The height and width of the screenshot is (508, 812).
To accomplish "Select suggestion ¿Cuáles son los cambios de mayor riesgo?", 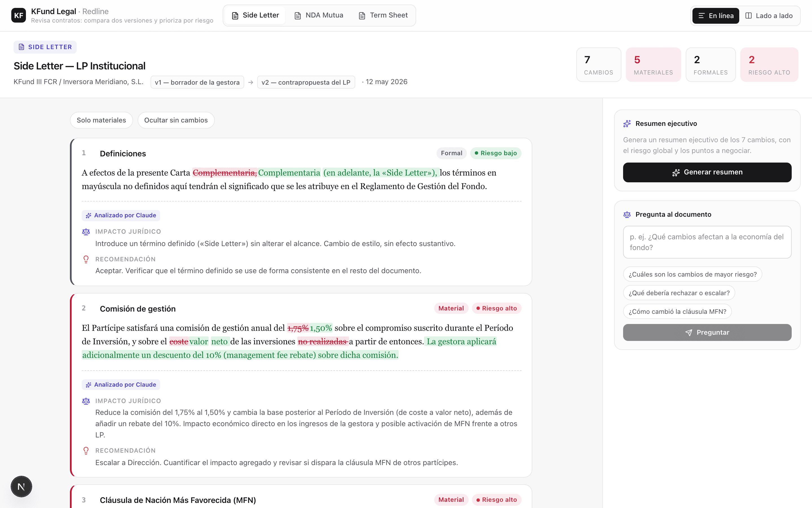I will click(x=692, y=275).
